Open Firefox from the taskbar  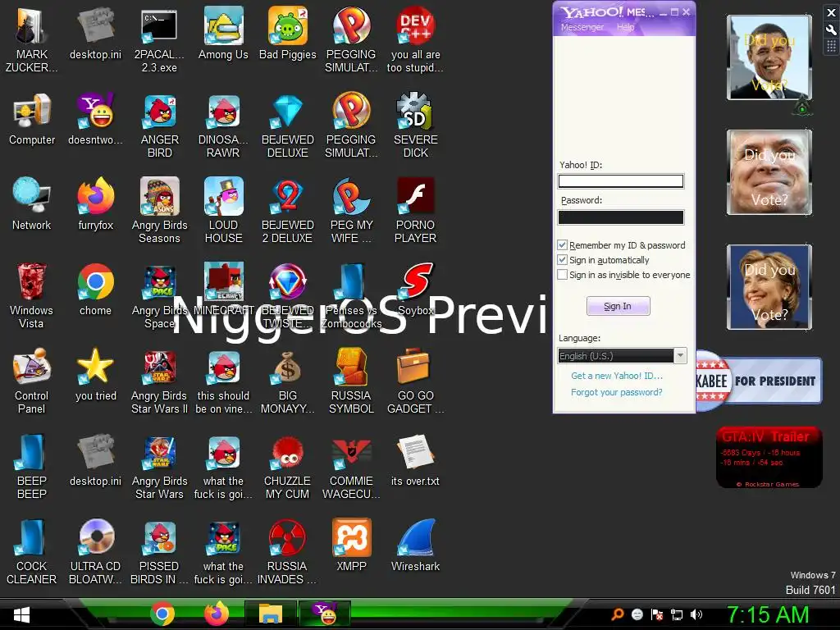[x=217, y=614]
